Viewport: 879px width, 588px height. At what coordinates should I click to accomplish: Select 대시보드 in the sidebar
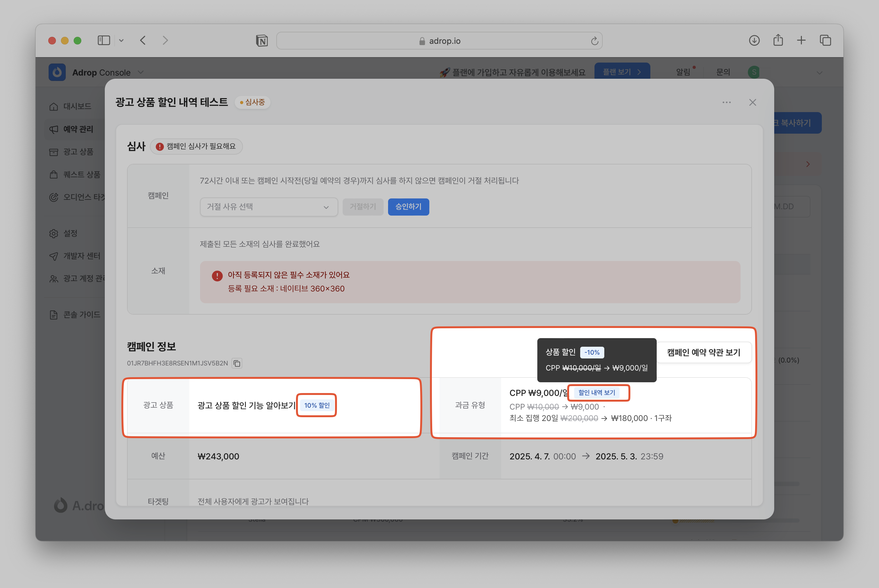point(77,106)
